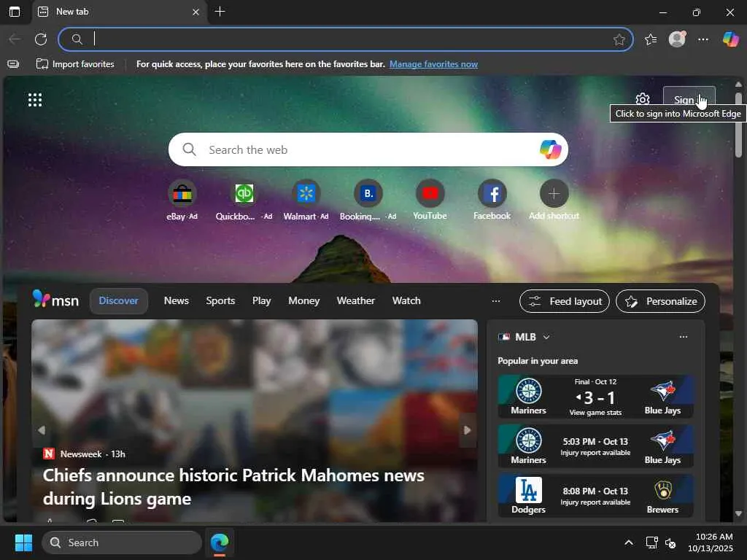Show more feed categories ellipsis
Image resolution: width=747 pixels, height=560 pixels.
pyautogui.click(x=496, y=301)
